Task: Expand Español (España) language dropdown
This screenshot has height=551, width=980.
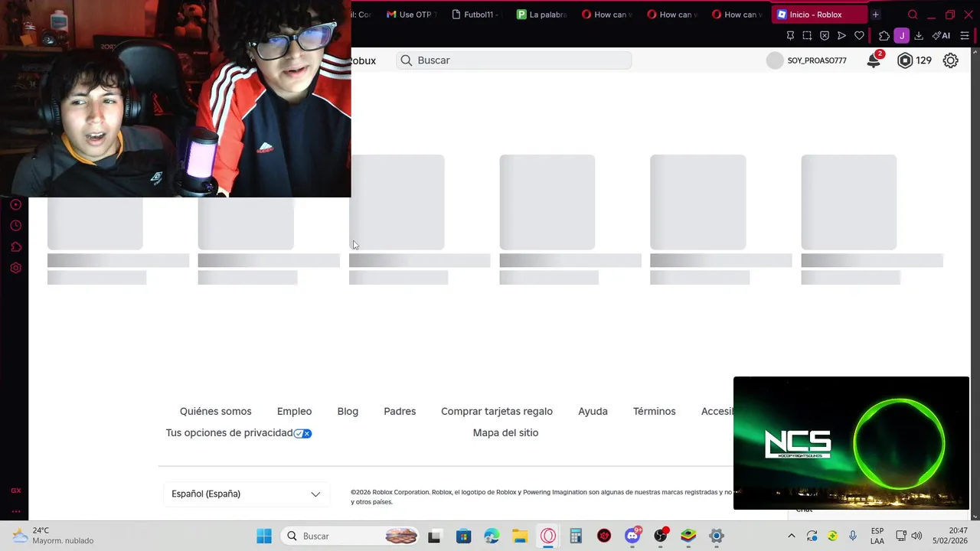Action: pyautogui.click(x=246, y=494)
